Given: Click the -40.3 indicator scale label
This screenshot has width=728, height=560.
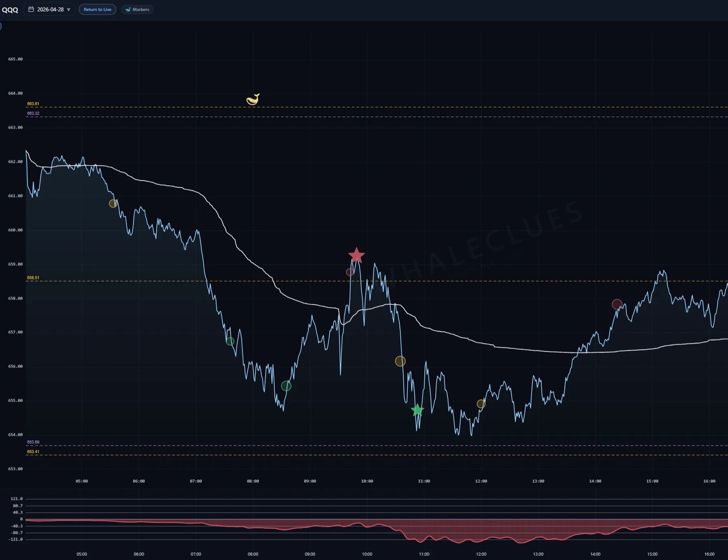Looking at the screenshot, I should (x=17, y=526).
